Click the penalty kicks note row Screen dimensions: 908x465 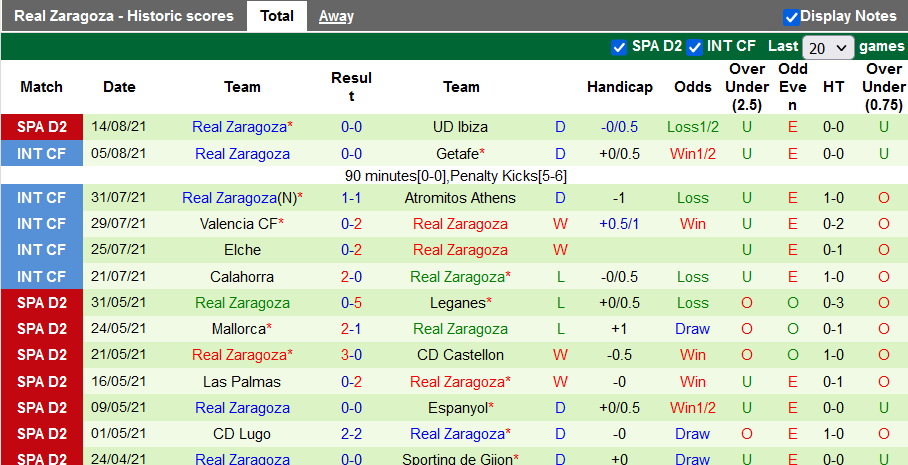pos(455,176)
